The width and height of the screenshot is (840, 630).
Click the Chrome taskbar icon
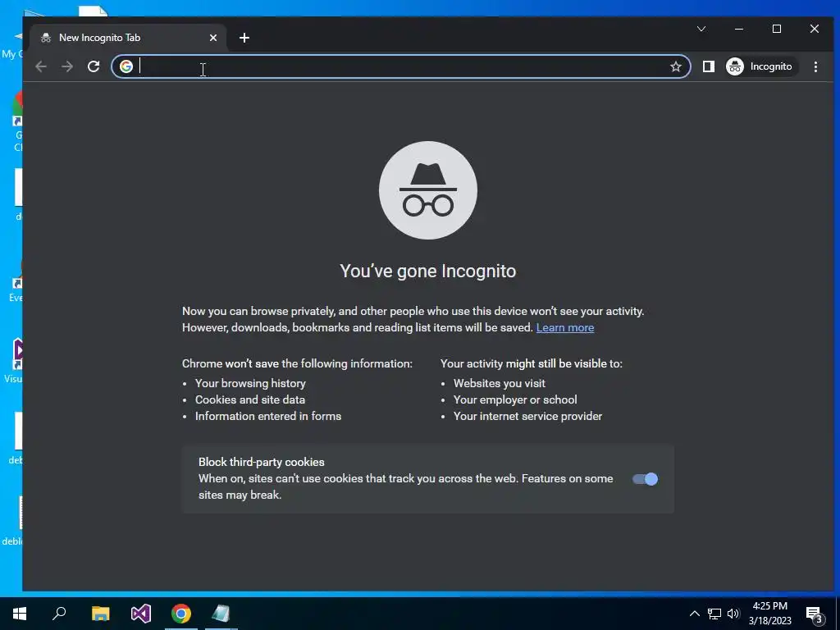[181, 614]
